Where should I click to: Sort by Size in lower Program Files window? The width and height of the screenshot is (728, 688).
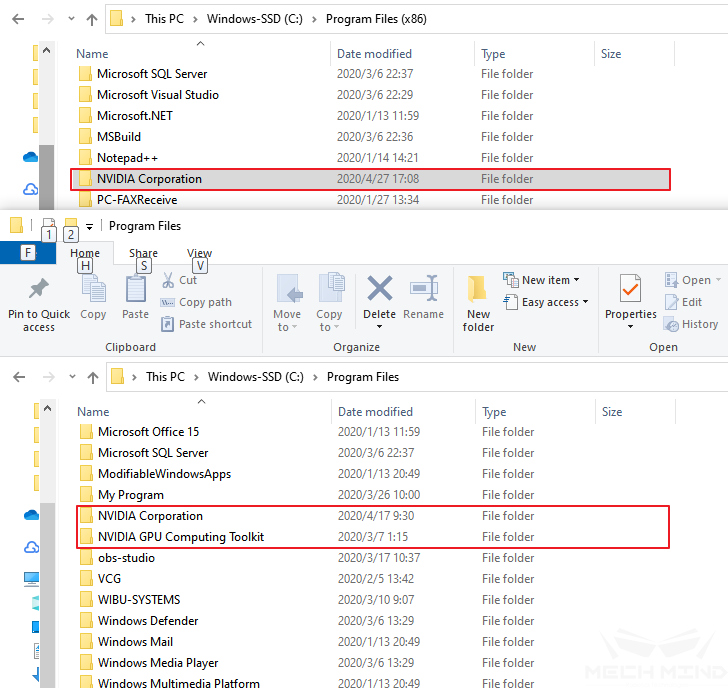coord(612,412)
